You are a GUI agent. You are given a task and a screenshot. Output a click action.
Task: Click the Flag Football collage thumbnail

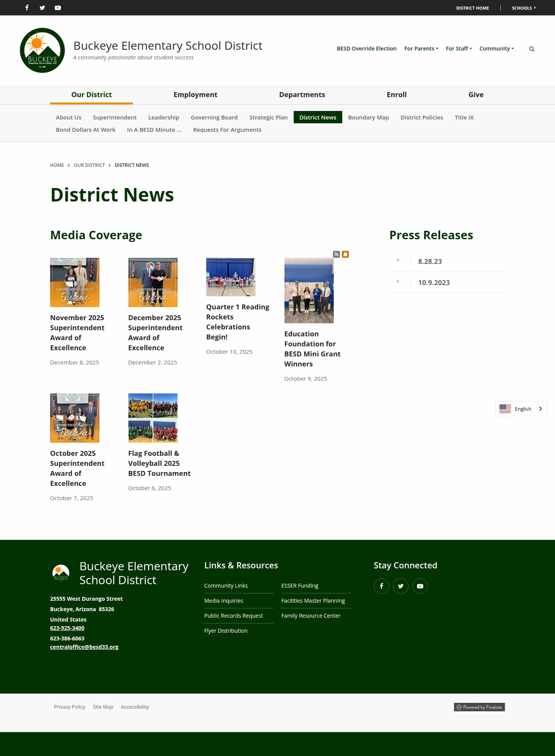(153, 418)
